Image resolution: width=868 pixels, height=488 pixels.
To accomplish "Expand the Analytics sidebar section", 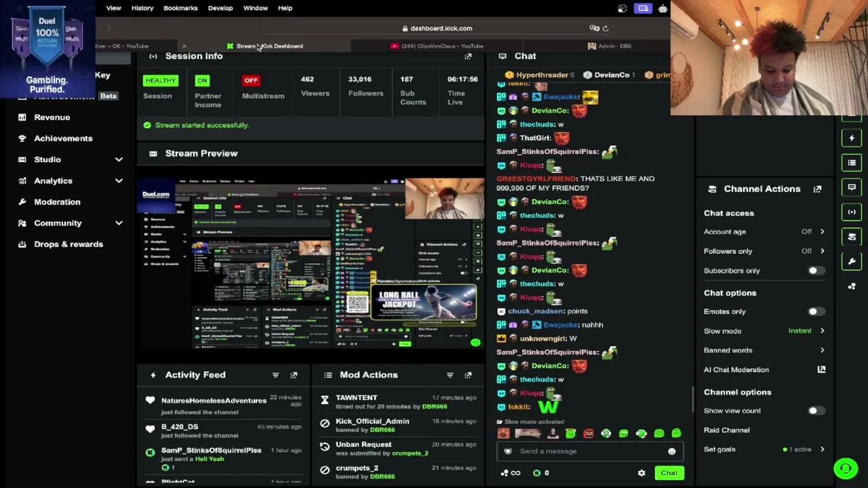I will [x=119, y=181].
